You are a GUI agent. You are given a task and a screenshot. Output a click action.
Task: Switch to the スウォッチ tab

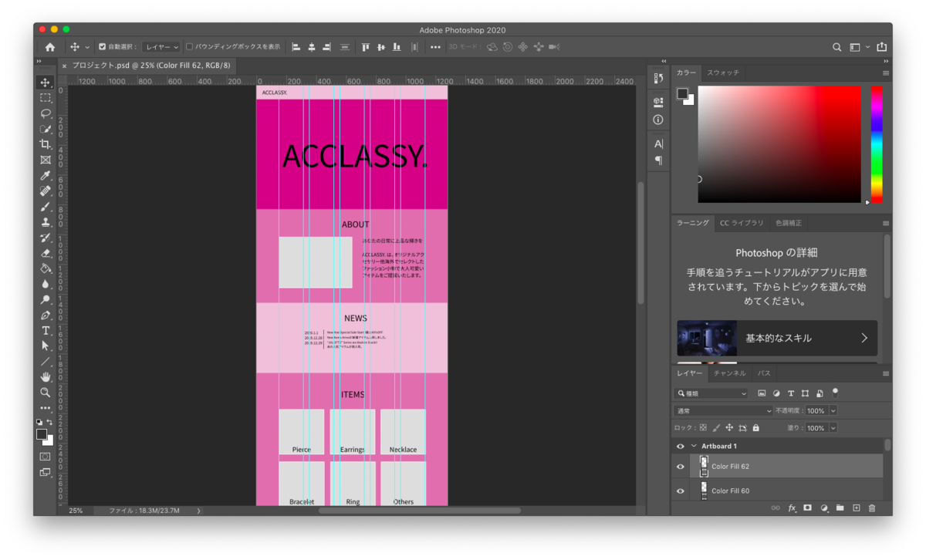pos(723,73)
